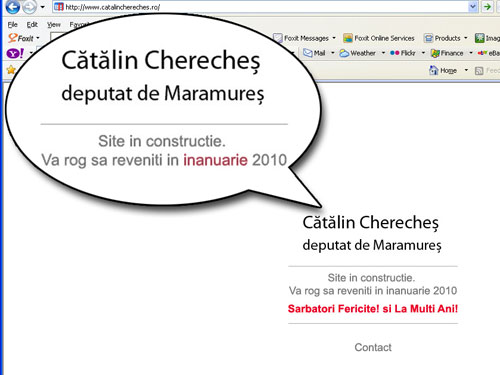Screen dimensions: 500x375
Task: Expand the Home button dropdown arrow
Action: pyautogui.click(x=466, y=70)
